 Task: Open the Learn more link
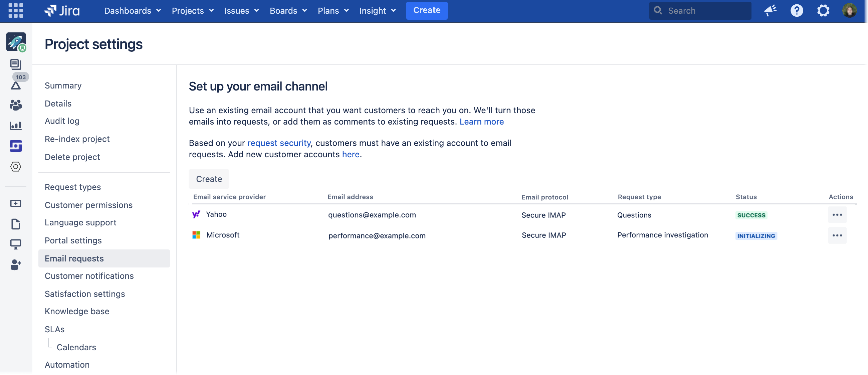pyautogui.click(x=481, y=122)
